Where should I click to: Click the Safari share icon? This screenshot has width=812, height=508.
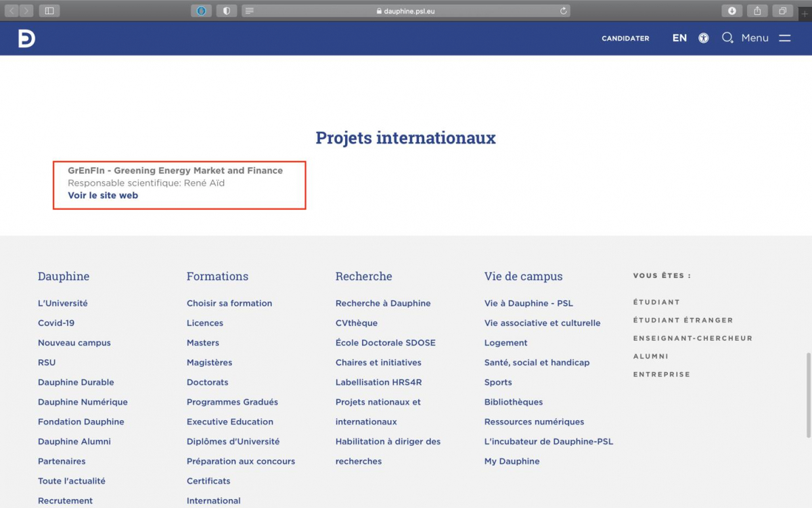[758, 11]
